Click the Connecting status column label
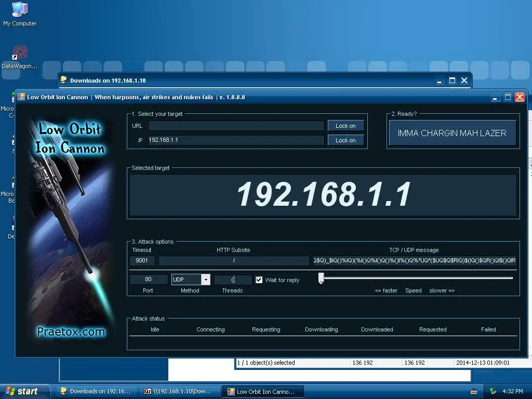Image resolution: width=532 pixels, height=399 pixels. (210, 329)
